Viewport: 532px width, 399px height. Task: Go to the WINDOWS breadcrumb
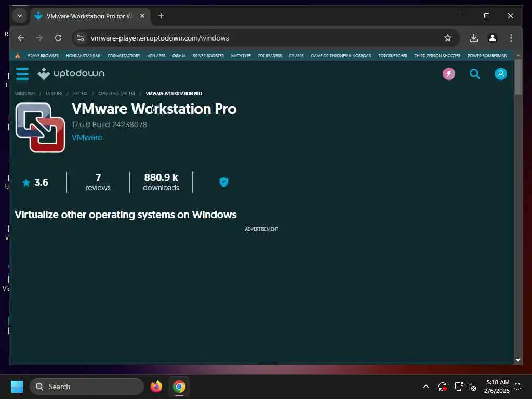(25, 94)
